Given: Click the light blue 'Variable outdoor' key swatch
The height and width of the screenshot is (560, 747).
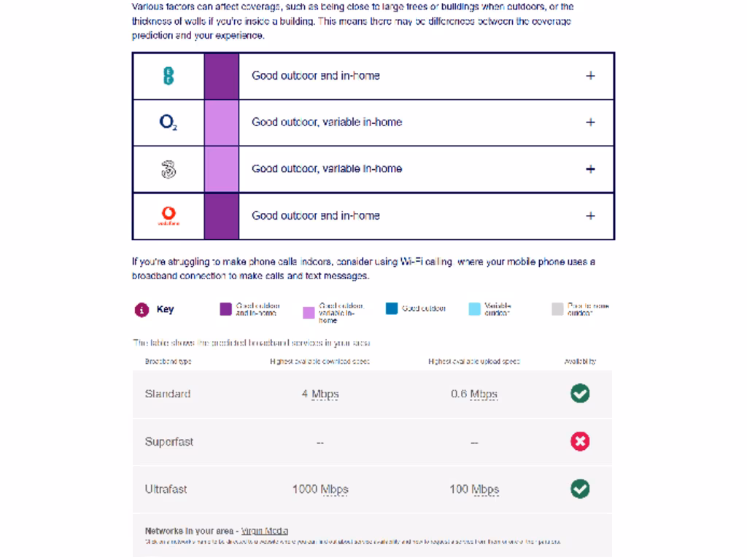Looking at the screenshot, I should (475, 308).
